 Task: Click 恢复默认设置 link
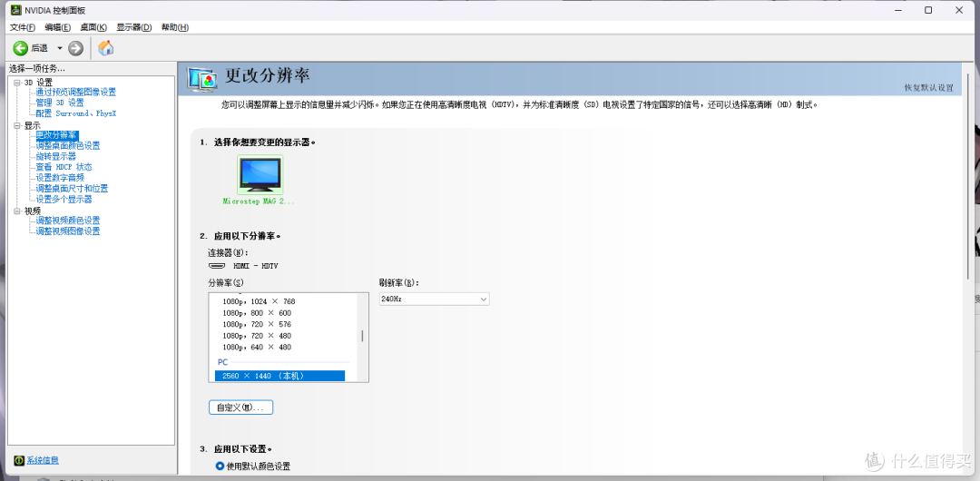tap(929, 87)
